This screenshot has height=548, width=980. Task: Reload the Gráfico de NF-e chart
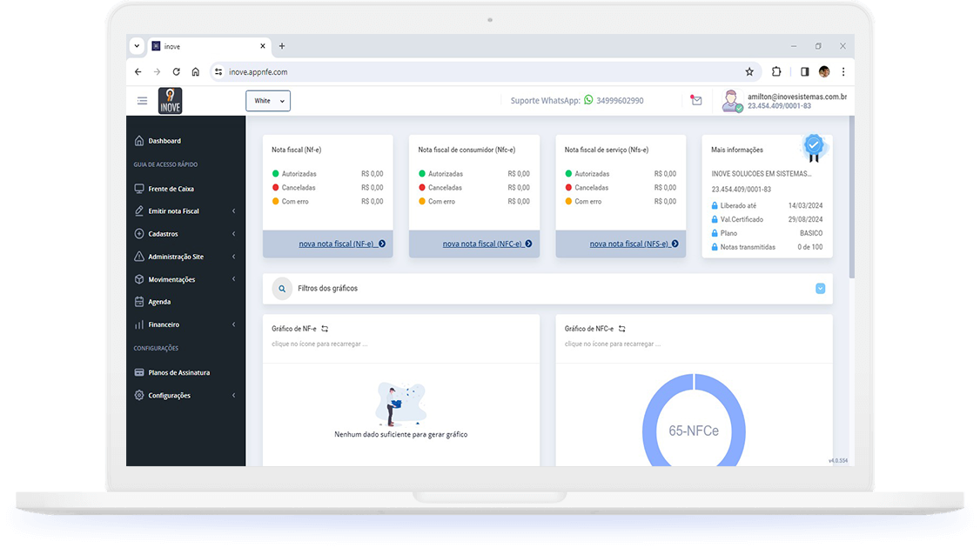pos(325,329)
